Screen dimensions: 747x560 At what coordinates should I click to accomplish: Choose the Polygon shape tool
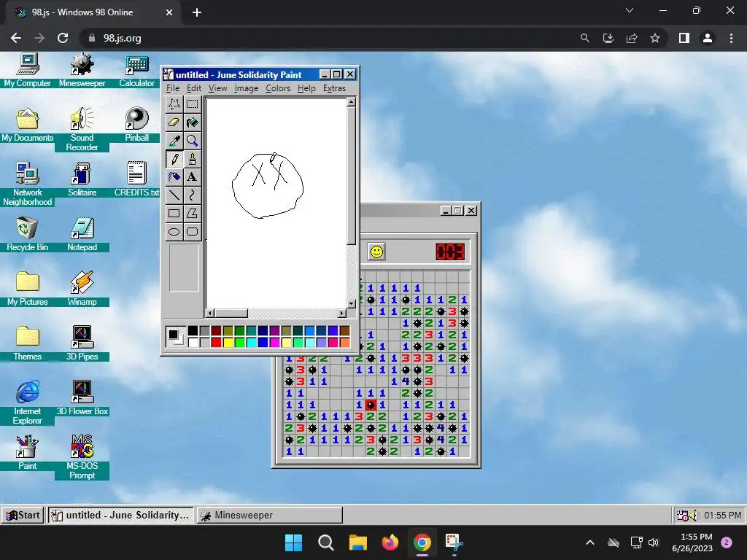click(192, 214)
